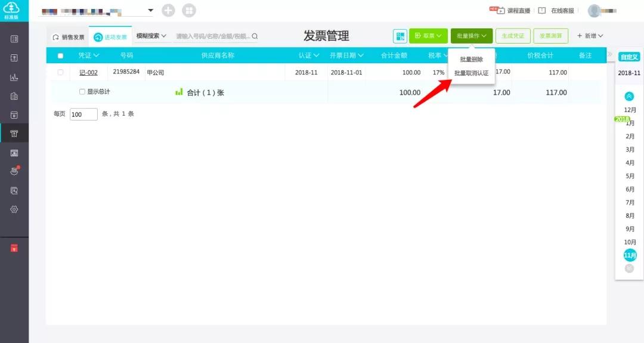This screenshot has height=343, width=644.
Task: Expand the 新增 dropdown
Action: click(590, 36)
